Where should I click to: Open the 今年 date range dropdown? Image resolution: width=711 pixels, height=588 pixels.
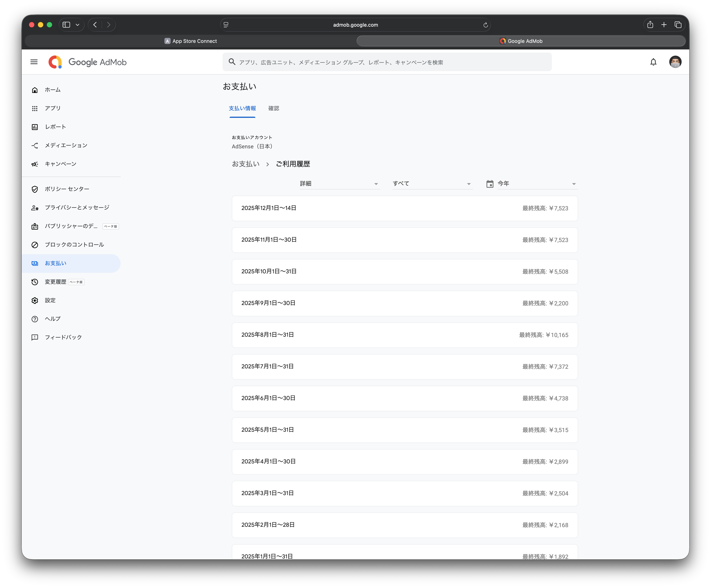(537, 184)
